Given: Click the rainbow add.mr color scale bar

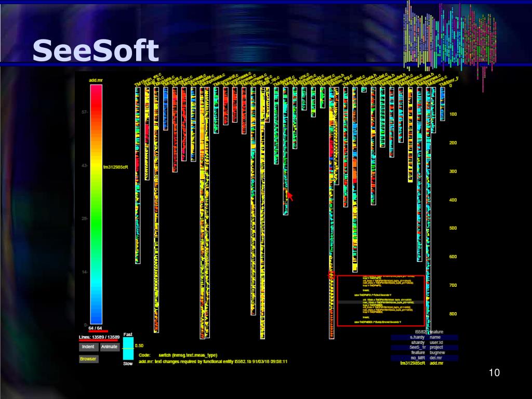Looking at the screenshot, I should [x=96, y=204].
